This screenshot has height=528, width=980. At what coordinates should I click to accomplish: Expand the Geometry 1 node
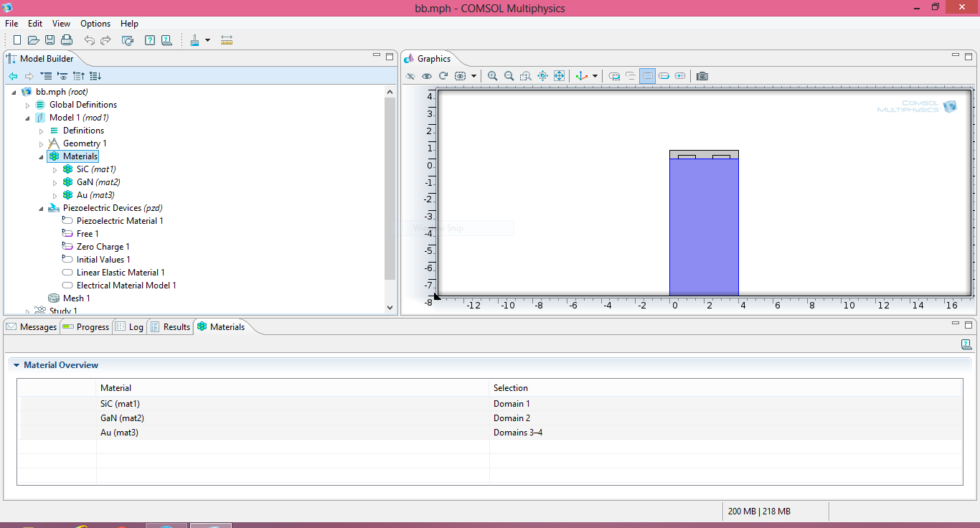coord(41,143)
